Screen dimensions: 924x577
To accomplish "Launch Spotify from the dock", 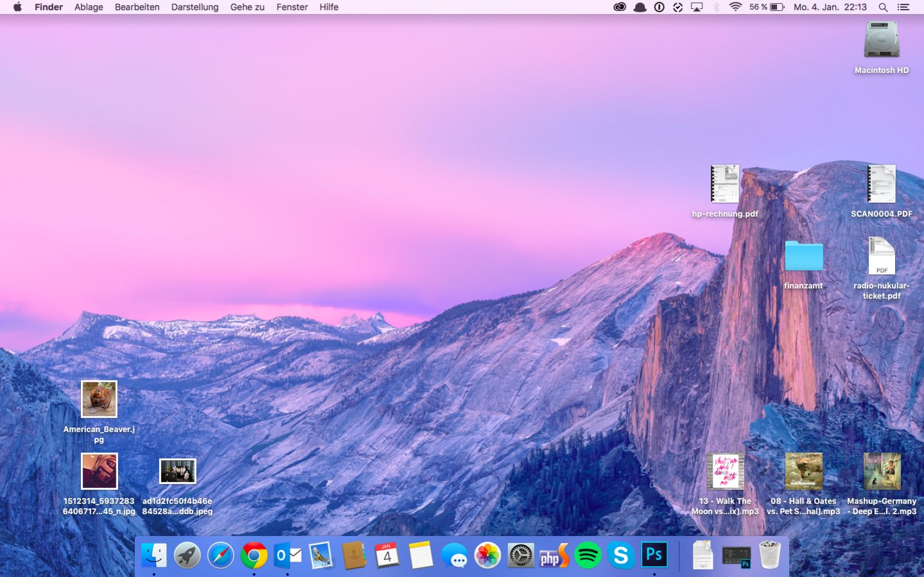I will [588, 555].
